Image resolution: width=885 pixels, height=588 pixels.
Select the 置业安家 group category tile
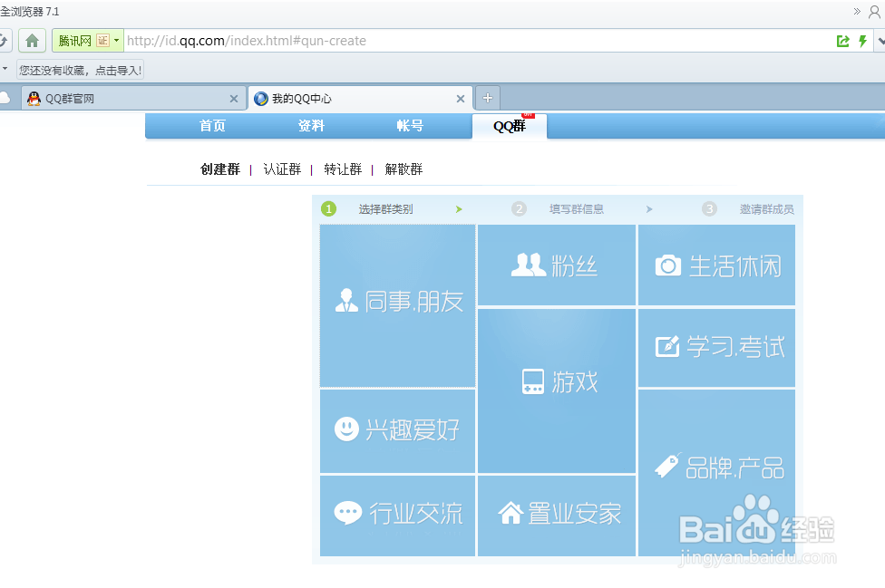[557, 516]
